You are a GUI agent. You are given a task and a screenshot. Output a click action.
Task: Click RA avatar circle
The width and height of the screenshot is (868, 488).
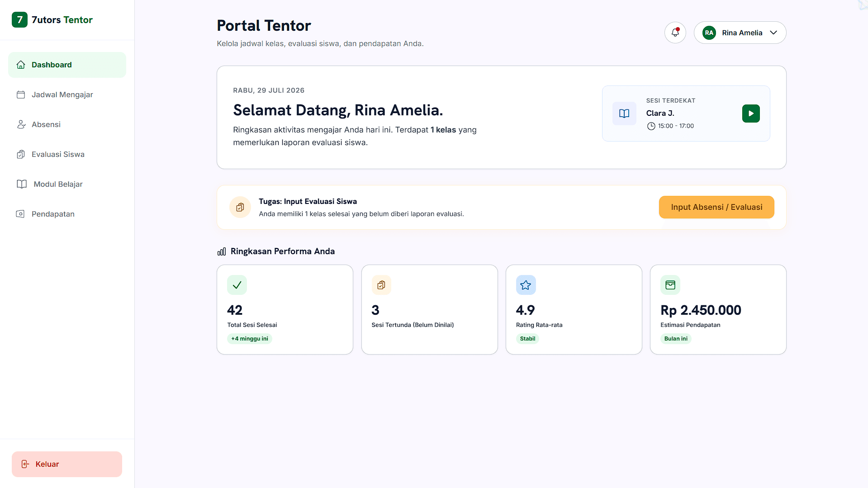(x=709, y=33)
